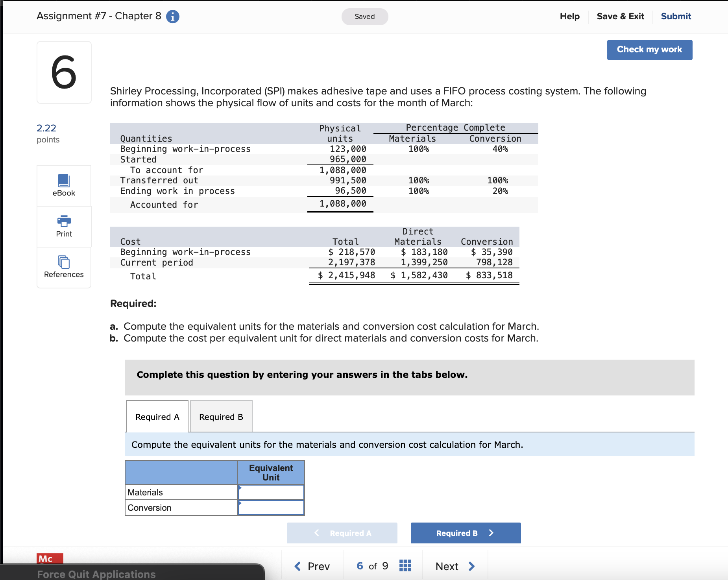Click the '$ 218,570' beginning total cost
Viewport: 728px width, 580px height.
pos(351,252)
